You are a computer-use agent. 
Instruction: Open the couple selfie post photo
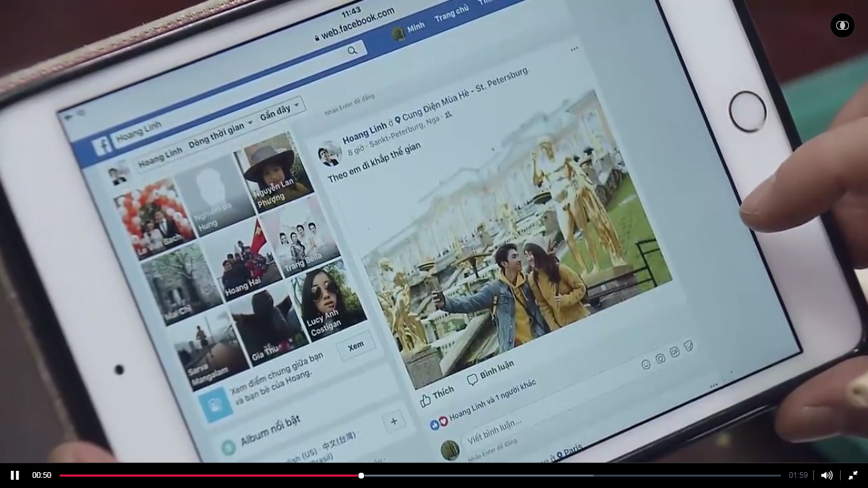tap(517, 240)
